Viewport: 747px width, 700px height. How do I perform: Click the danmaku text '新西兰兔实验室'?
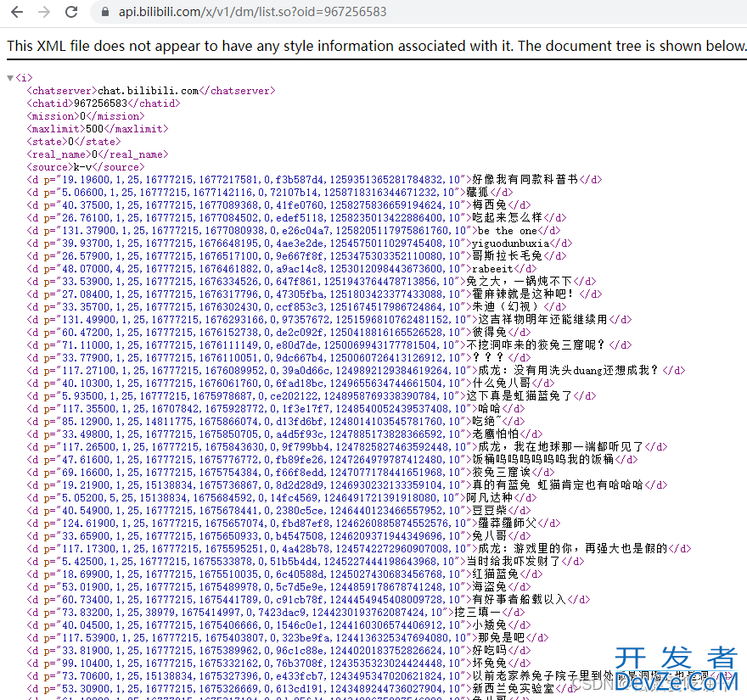pos(514,689)
